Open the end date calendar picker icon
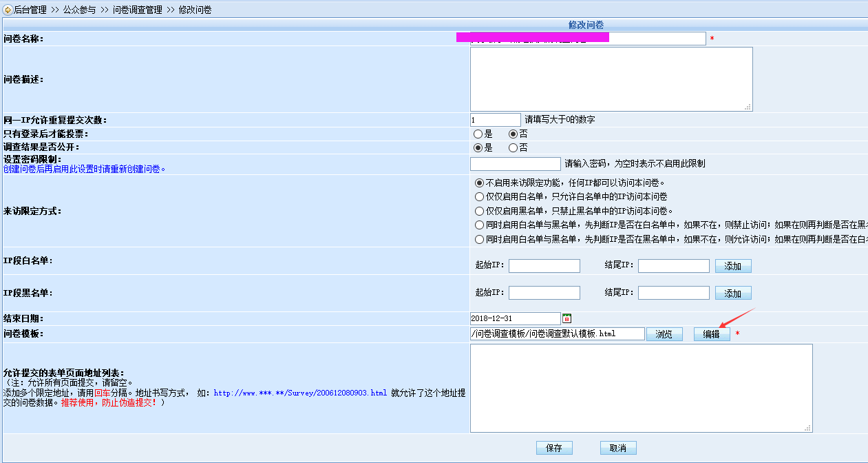The image size is (868, 463). click(x=567, y=318)
